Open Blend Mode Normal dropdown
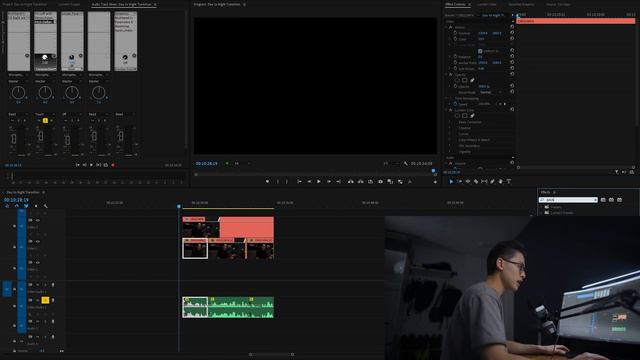 [491, 92]
